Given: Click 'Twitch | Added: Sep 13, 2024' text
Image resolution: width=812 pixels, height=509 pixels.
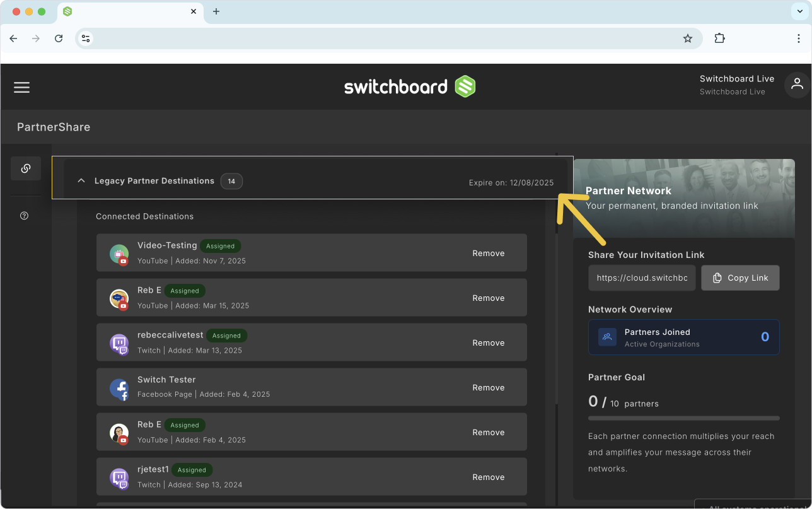Looking at the screenshot, I should (x=190, y=485).
